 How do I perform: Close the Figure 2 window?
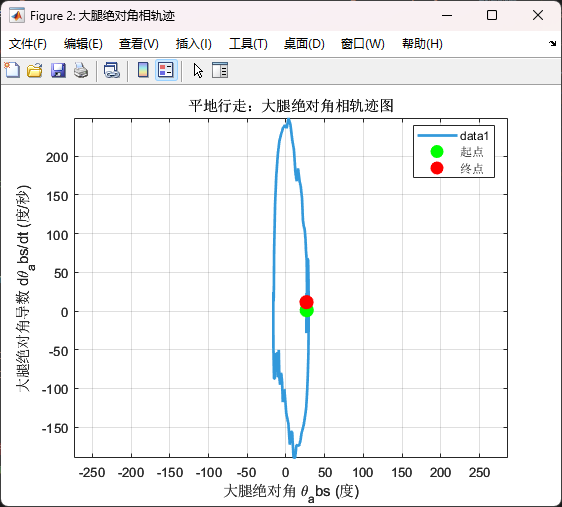pyautogui.click(x=538, y=15)
